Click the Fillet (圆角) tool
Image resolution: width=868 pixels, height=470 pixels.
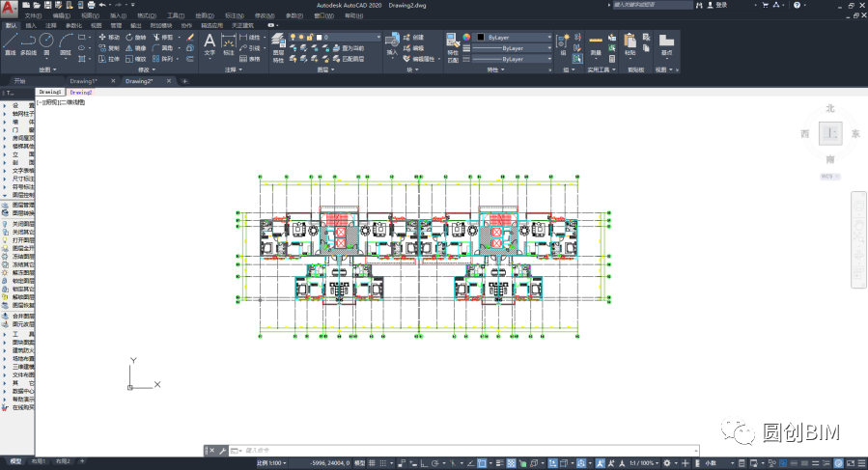click(x=163, y=48)
